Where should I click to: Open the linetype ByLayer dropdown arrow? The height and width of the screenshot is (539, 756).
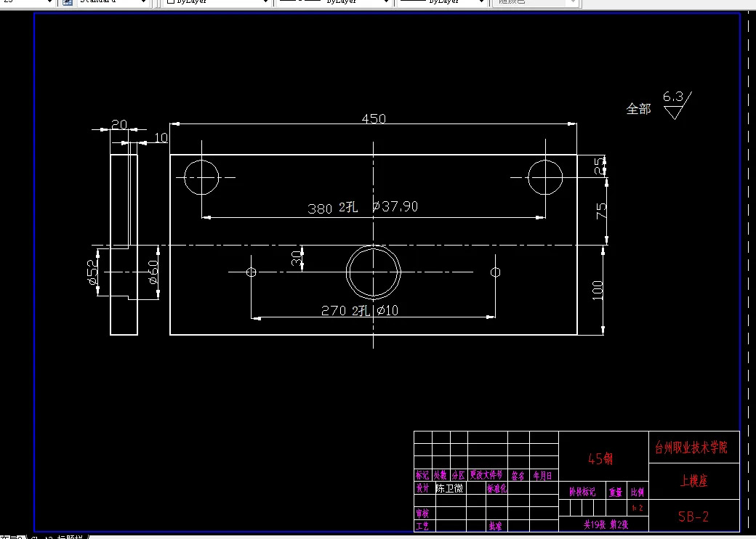pyautogui.click(x=386, y=2)
